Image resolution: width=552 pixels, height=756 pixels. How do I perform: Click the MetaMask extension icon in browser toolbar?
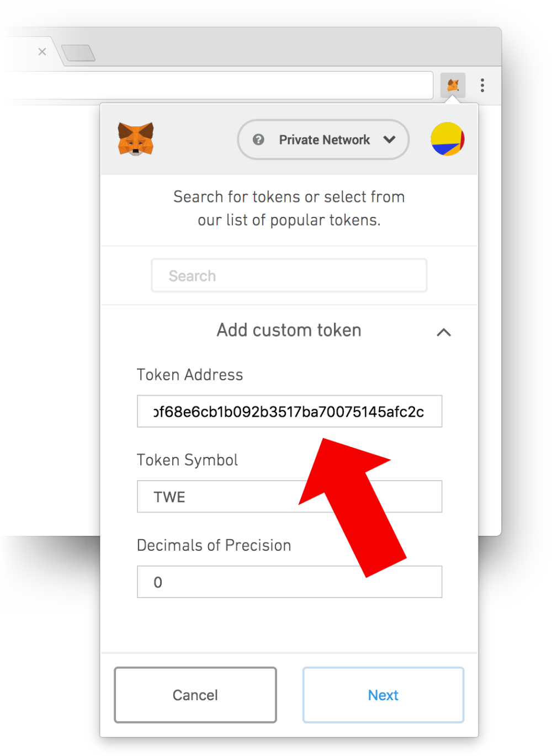tap(453, 86)
